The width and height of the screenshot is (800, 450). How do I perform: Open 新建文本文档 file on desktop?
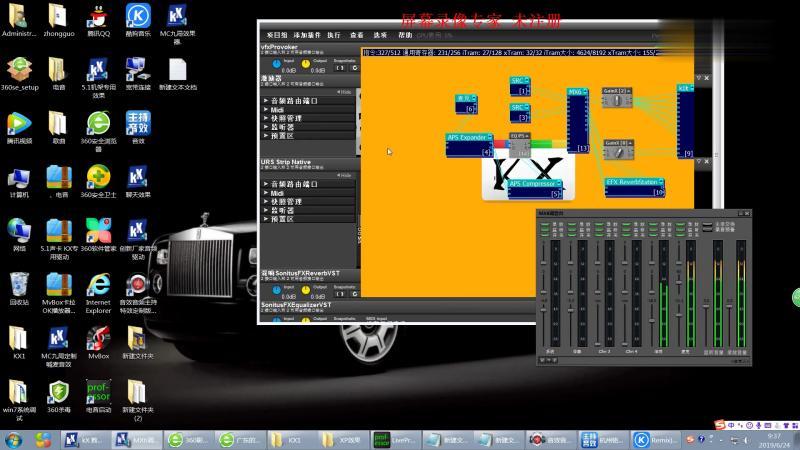pyautogui.click(x=178, y=74)
